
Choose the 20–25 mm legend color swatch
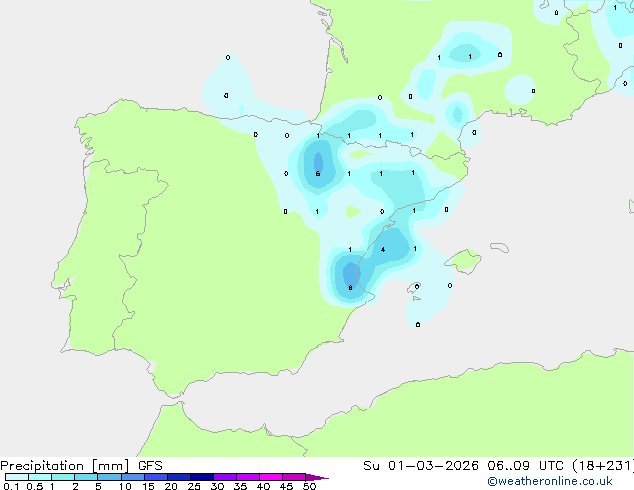179,477
